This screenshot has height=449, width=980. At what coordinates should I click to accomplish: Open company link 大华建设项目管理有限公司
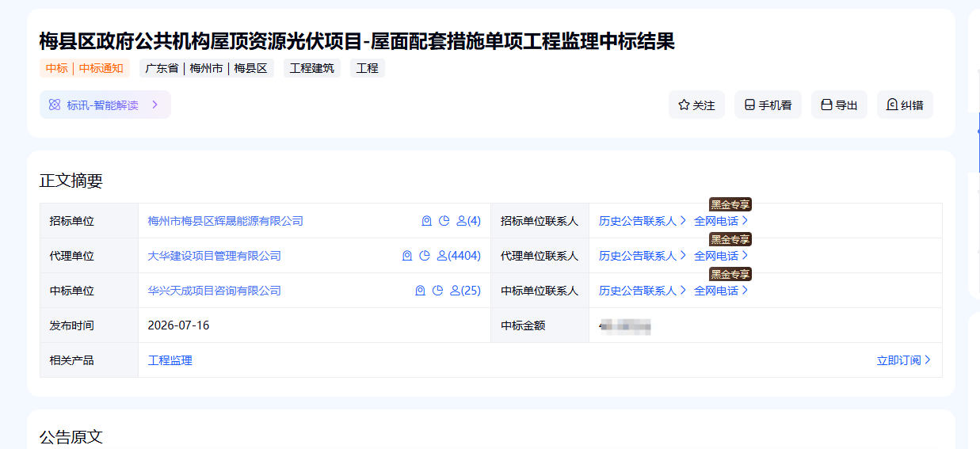tap(215, 256)
